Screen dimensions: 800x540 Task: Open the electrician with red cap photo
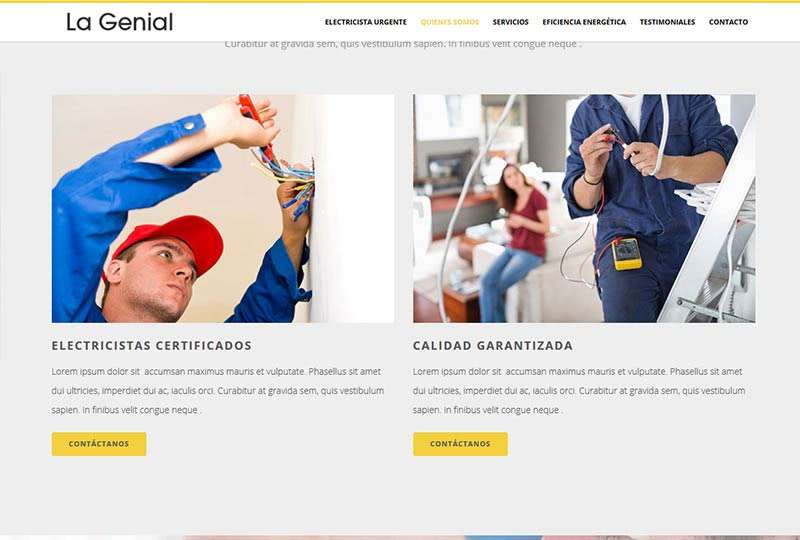[x=223, y=208]
